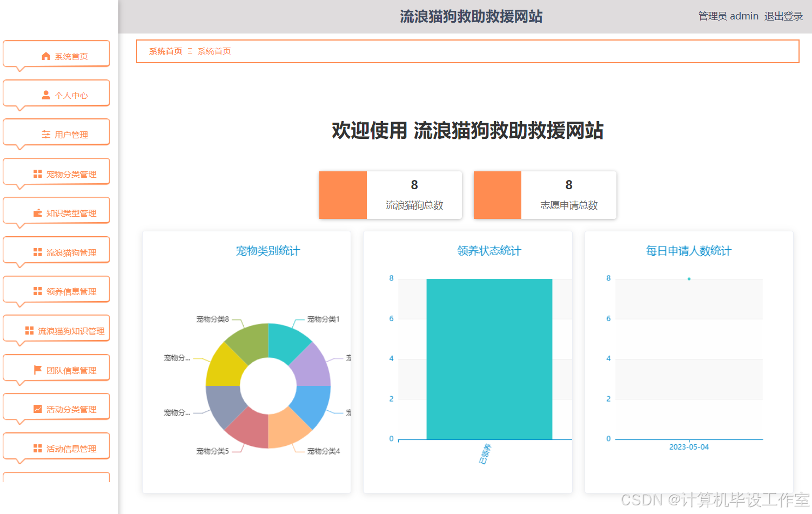
Task: Go to 用户管理 in the sidebar
Action: (x=56, y=133)
